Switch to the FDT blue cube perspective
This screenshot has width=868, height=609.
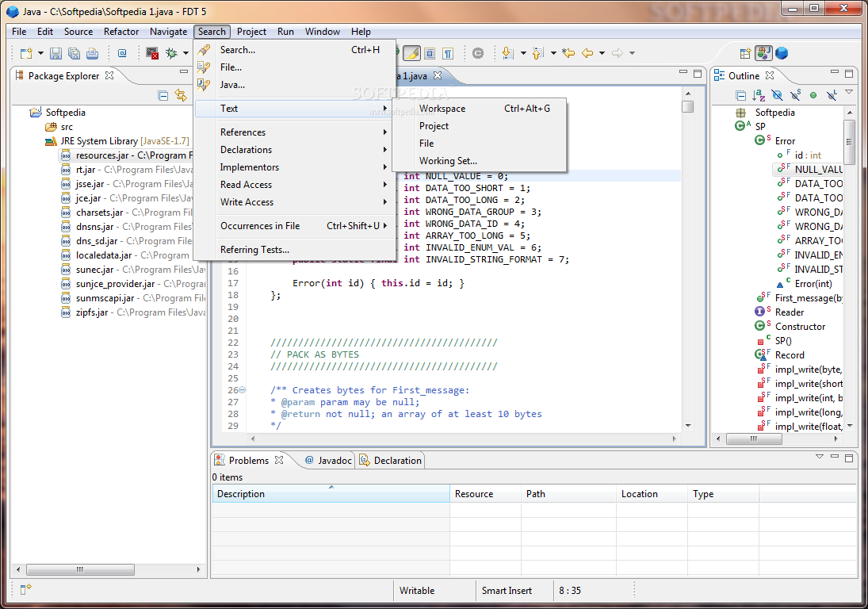point(782,53)
